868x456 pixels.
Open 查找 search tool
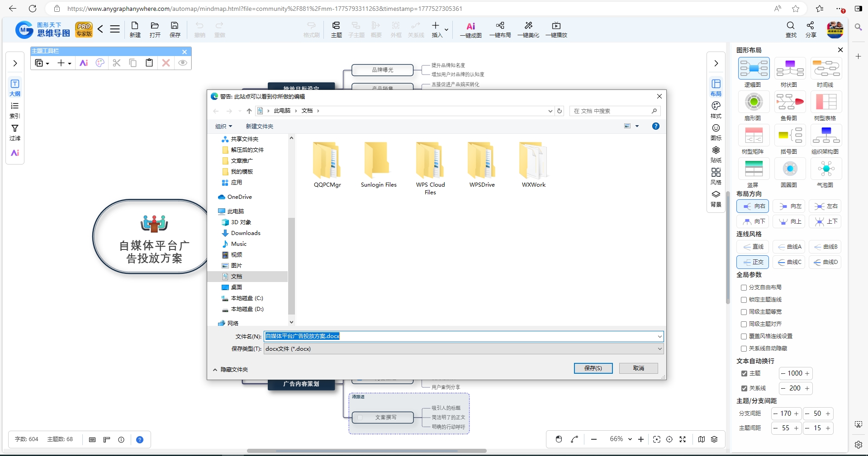(x=791, y=29)
